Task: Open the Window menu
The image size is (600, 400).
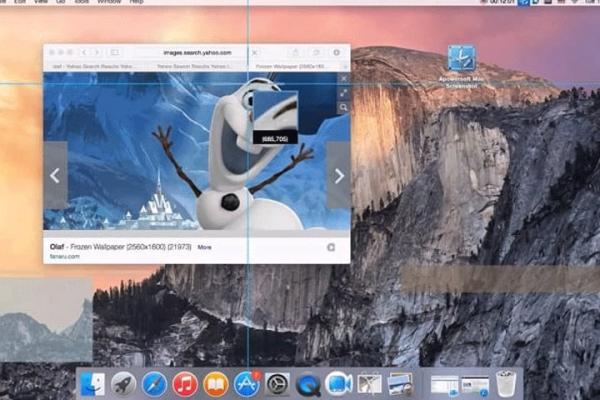Action: point(109,2)
